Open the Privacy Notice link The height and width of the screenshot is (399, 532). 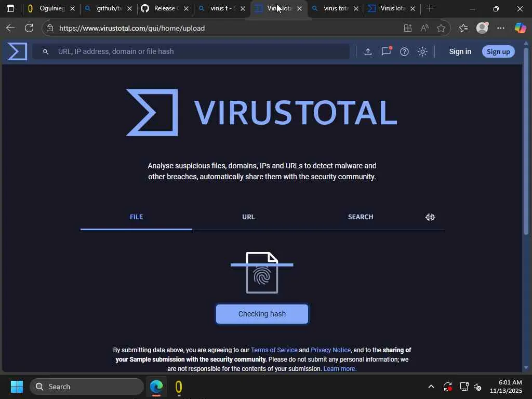click(x=330, y=350)
